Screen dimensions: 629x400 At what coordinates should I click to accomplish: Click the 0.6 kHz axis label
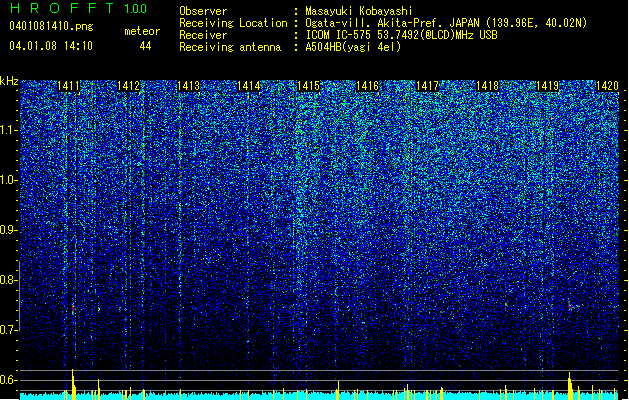coord(8,380)
